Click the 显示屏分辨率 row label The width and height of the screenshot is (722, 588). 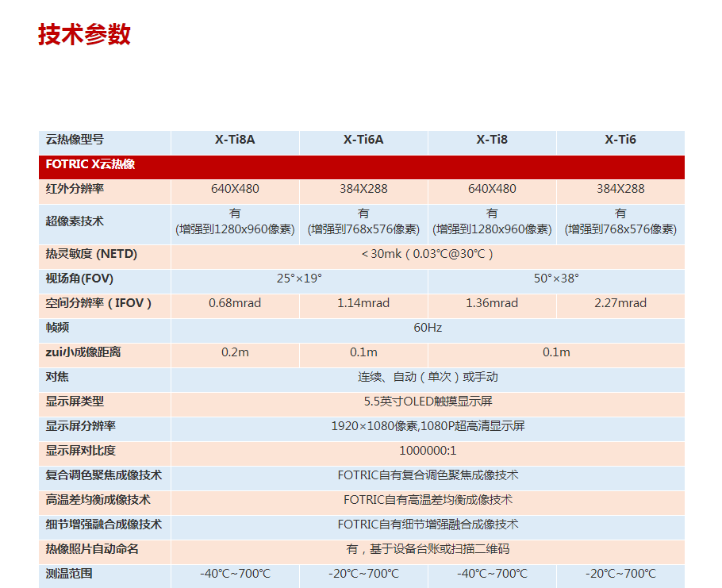pos(80,426)
